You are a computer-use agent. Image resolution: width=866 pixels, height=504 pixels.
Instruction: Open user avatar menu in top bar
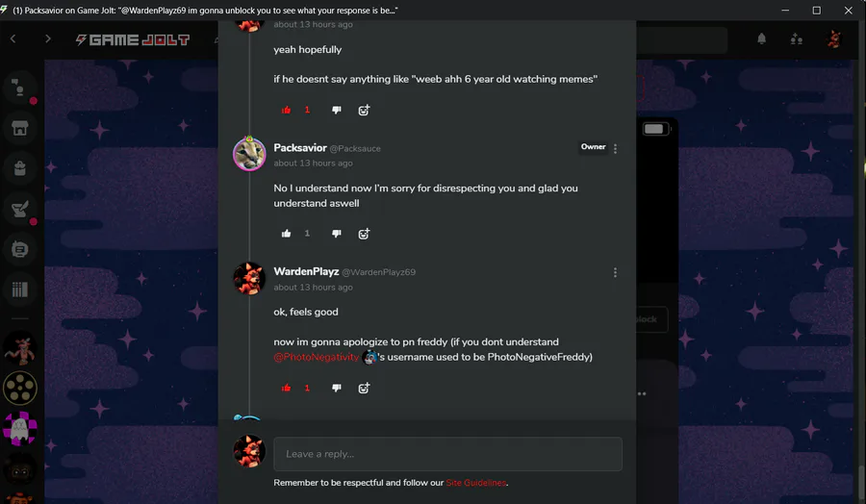coord(833,38)
